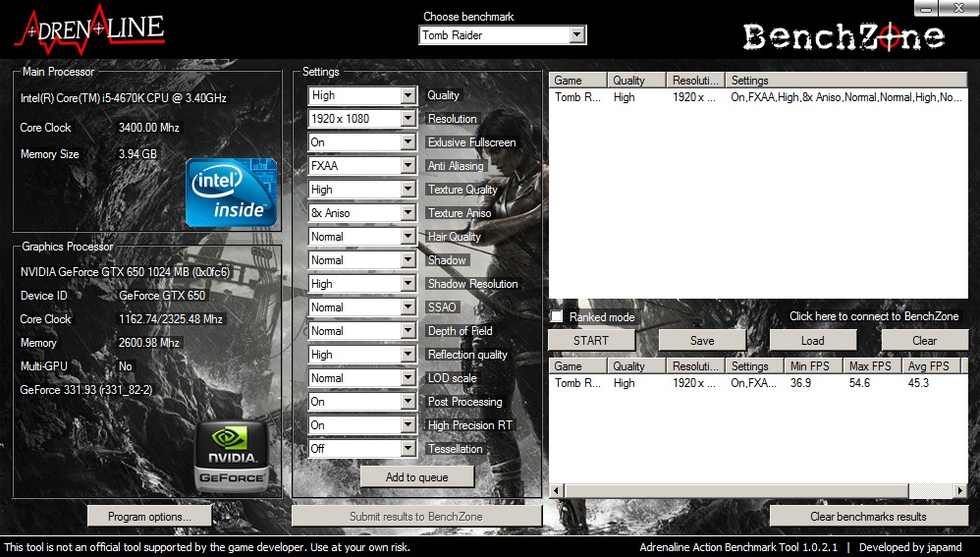Click Clear benchmarks results button
Viewport: 980px width, 557px height.
[869, 517]
